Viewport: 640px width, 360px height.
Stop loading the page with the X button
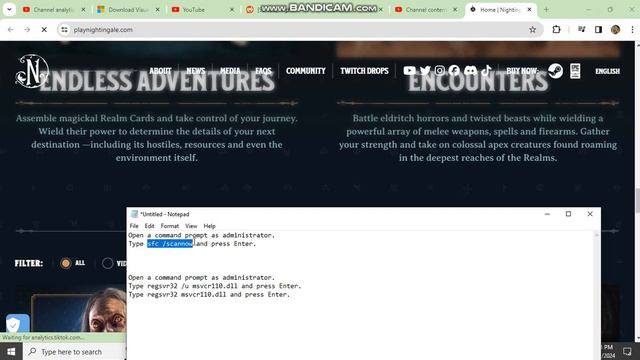pyautogui.click(x=44, y=29)
